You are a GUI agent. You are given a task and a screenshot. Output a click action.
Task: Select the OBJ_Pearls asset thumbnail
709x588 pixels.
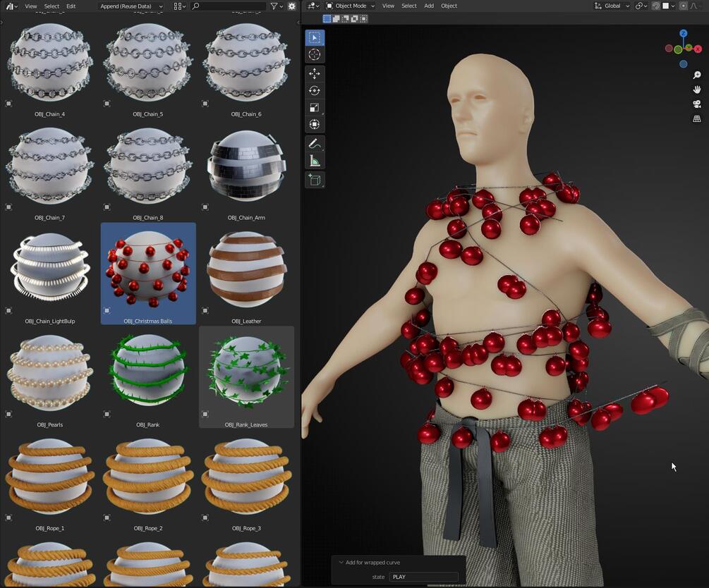[50, 374]
